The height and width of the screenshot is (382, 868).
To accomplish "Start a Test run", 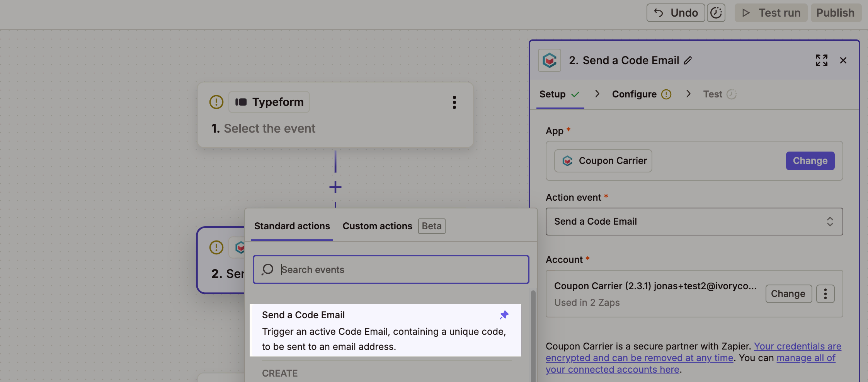I will [x=771, y=13].
